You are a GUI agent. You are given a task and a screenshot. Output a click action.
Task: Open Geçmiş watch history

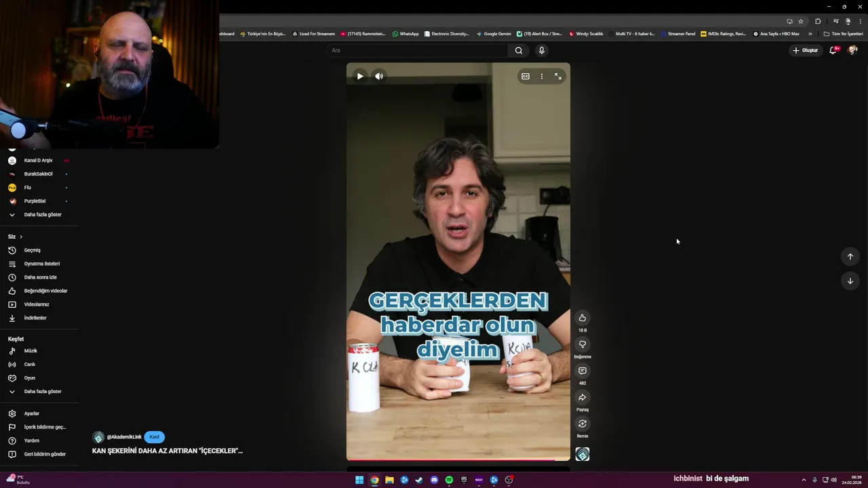(39, 250)
